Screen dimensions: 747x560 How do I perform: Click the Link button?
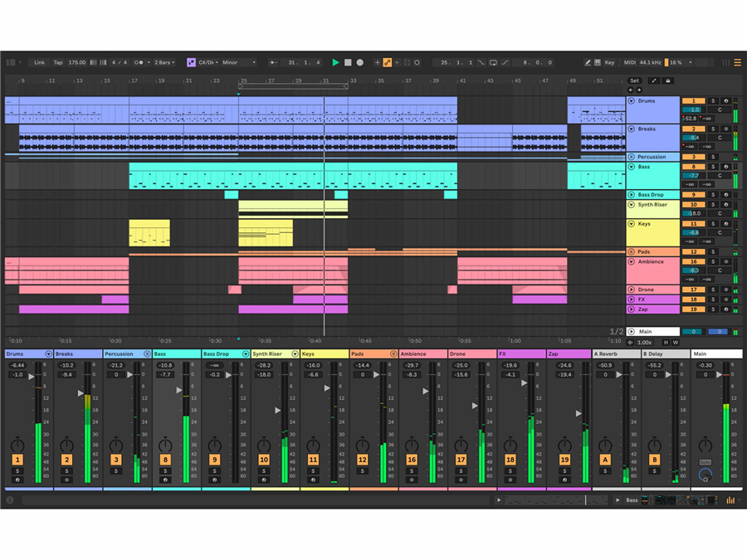(x=39, y=62)
